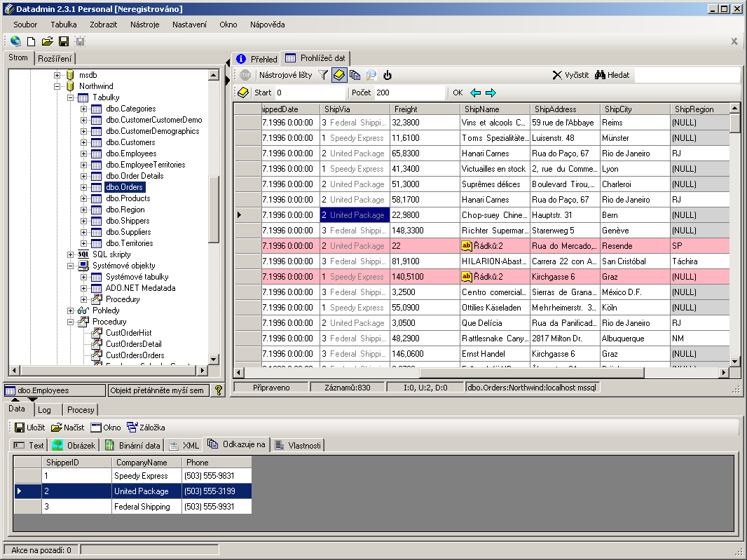
Task: Expand the msdb database node
Action: (57, 75)
